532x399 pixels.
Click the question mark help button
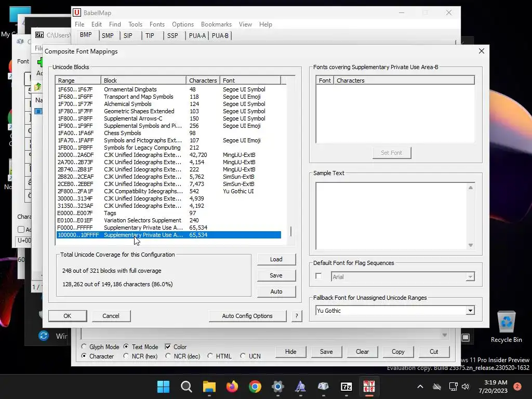coord(297,316)
